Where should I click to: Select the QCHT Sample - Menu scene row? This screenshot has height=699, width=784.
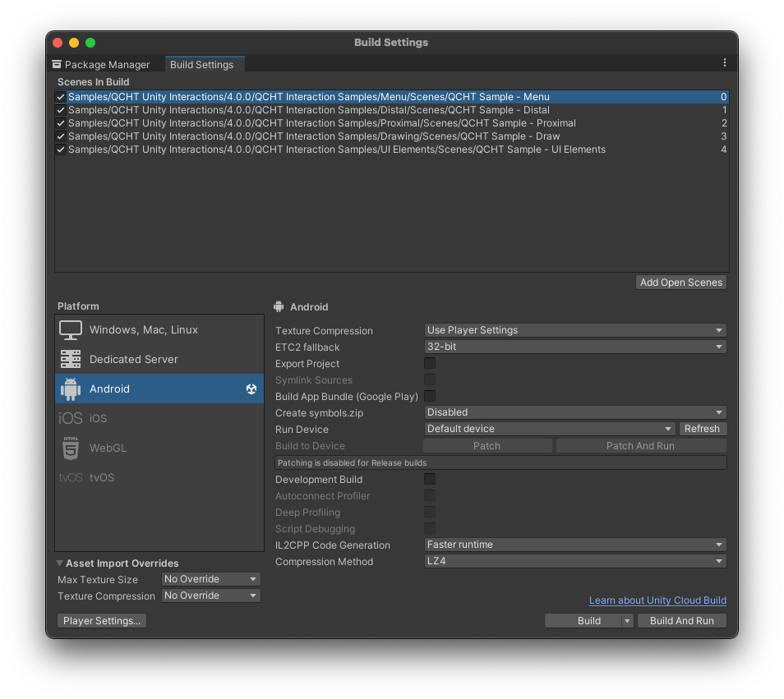click(392, 97)
